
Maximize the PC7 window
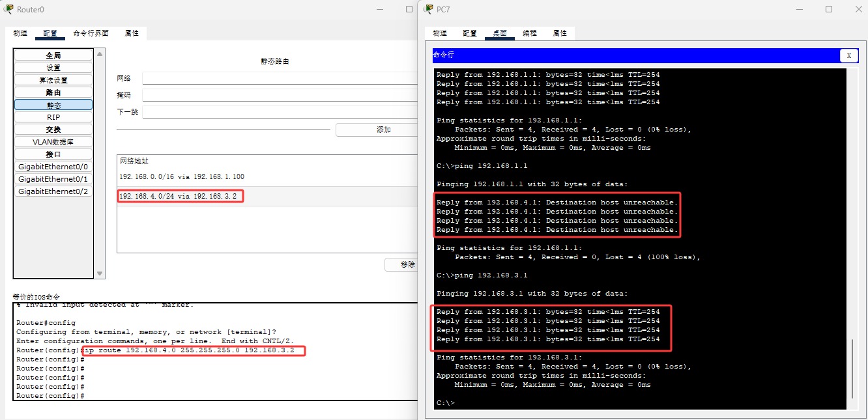click(829, 9)
